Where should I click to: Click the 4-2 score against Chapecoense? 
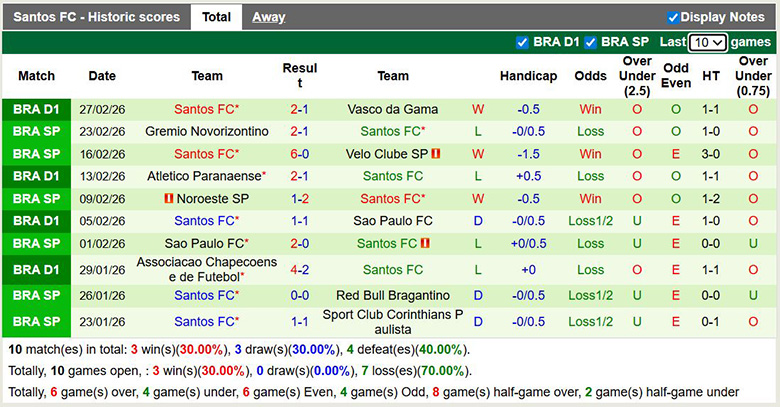pyautogui.click(x=299, y=269)
